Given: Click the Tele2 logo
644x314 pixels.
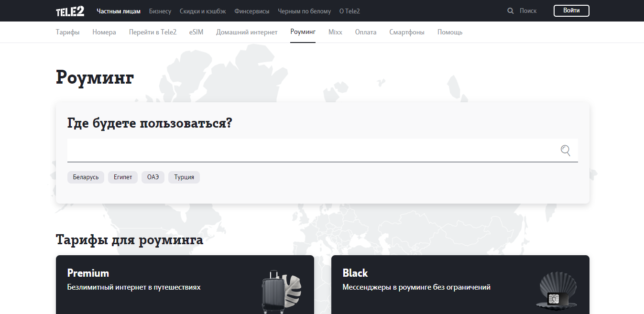Looking at the screenshot, I should tap(70, 11).
